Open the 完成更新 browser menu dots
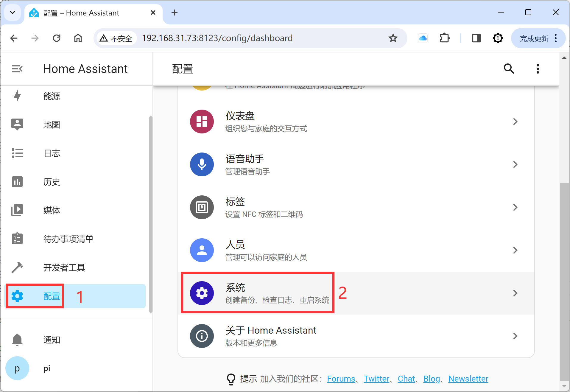570x392 pixels. click(x=556, y=38)
